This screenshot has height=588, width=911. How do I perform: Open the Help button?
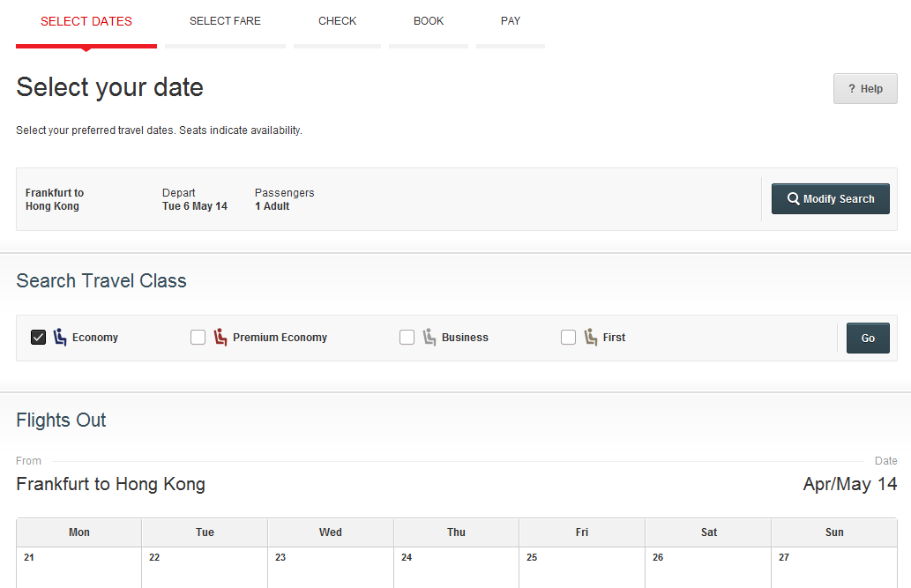pyautogui.click(x=865, y=89)
